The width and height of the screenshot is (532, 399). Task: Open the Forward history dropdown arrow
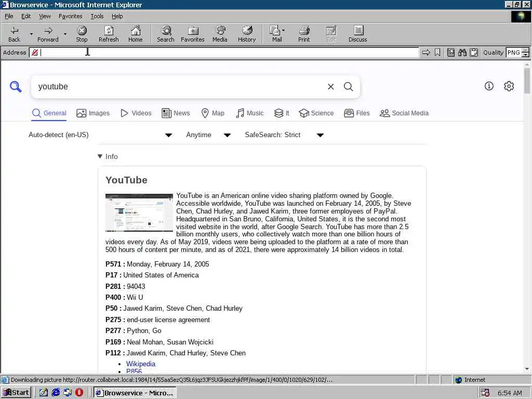tap(65, 34)
